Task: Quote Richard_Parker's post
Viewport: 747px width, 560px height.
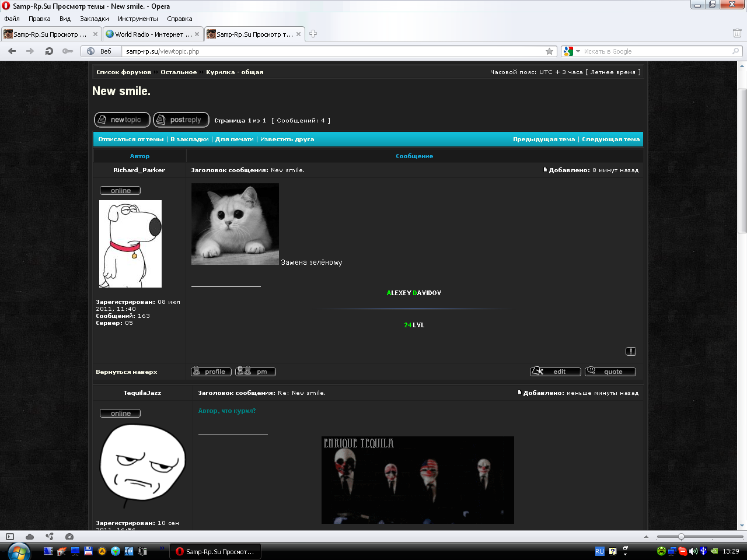Action: tap(610, 372)
